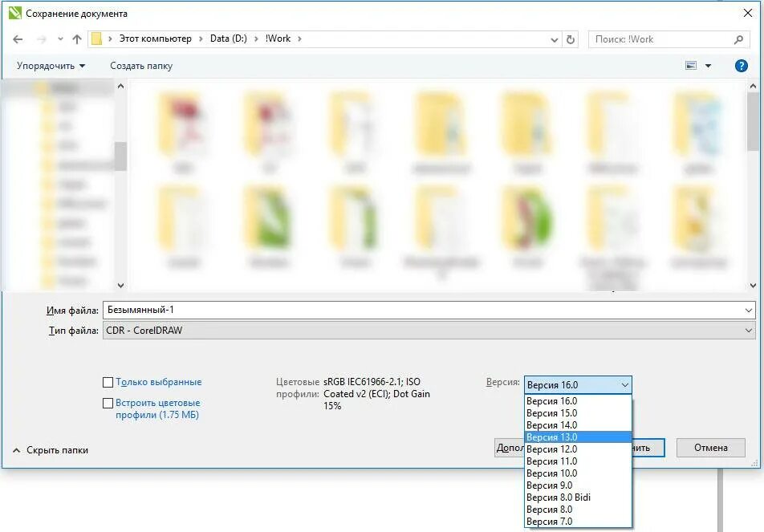
Task: Select 'Версия 7.0' from the list
Action: click(578, 522)
